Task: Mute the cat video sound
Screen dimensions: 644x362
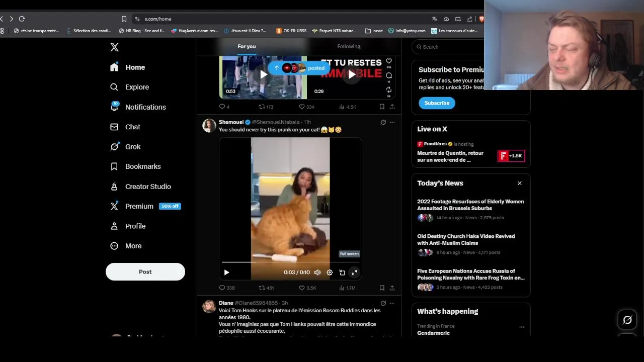Action: point(317,273)
